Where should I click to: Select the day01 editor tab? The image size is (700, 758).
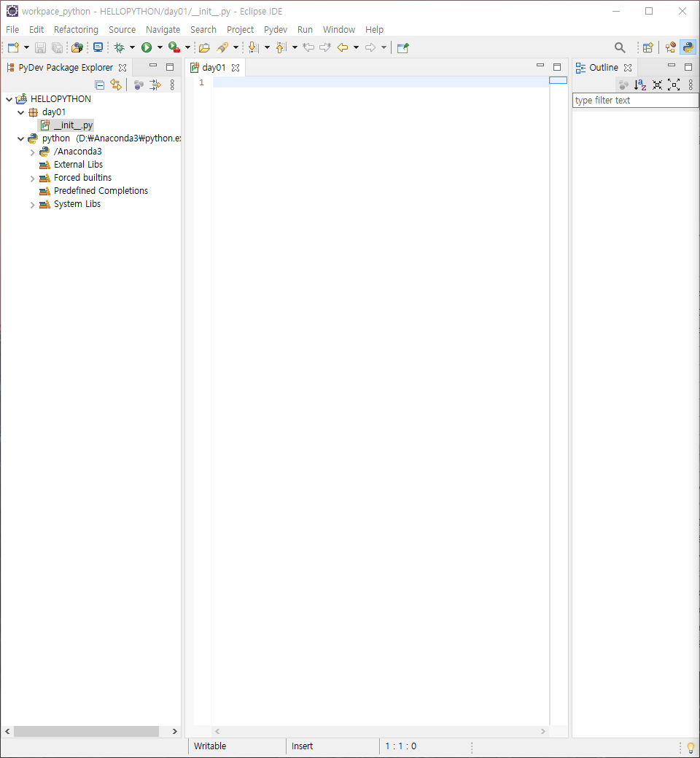[x=214, y=68]
